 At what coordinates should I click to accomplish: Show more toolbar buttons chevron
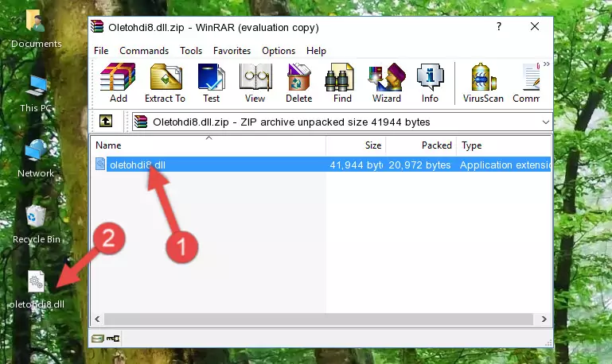[547, 64]
